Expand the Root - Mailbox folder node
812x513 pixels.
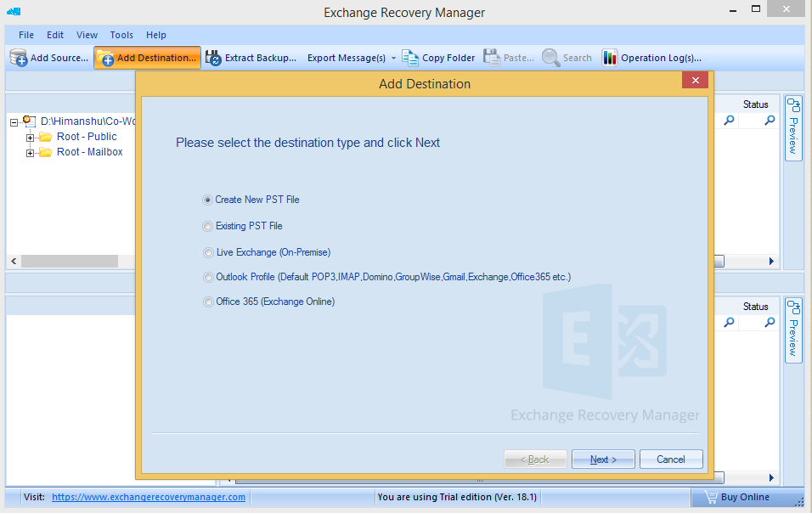30,153
